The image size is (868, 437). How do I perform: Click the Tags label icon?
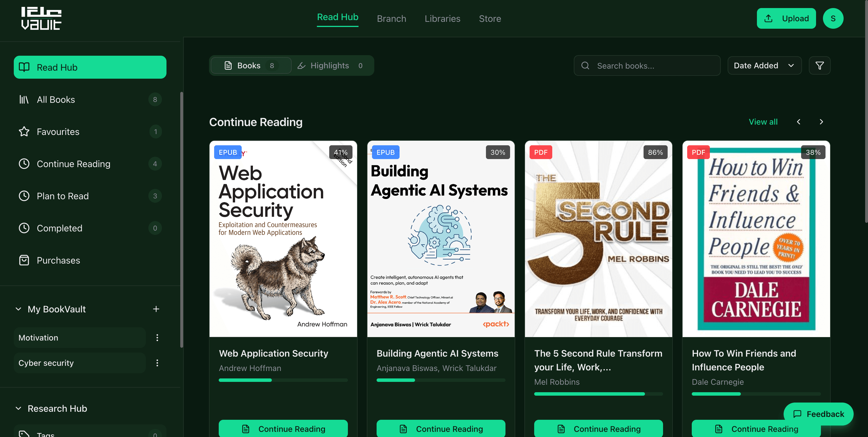tap(24, 434)
